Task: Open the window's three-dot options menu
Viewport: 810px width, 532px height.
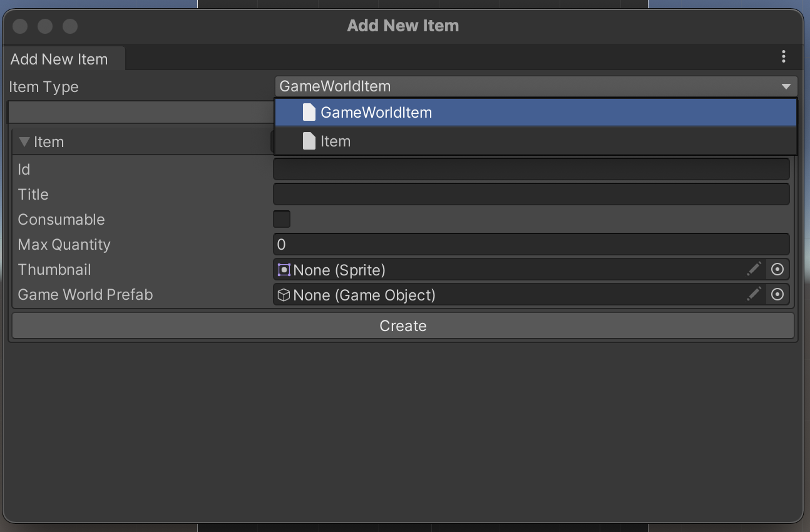Action: click(x=783, y=57)
